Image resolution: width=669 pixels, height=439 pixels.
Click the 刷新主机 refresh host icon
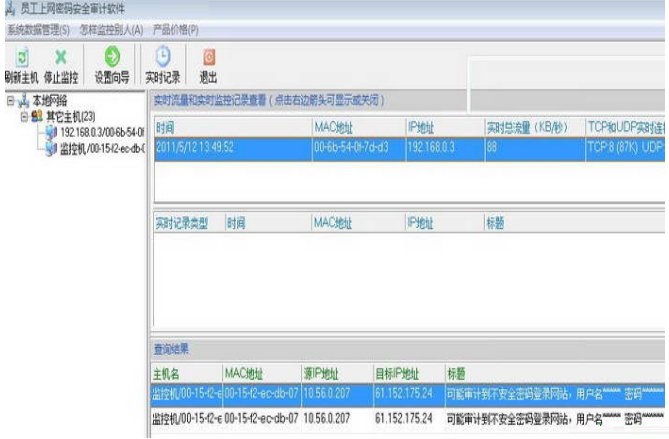tap(22, 57)
